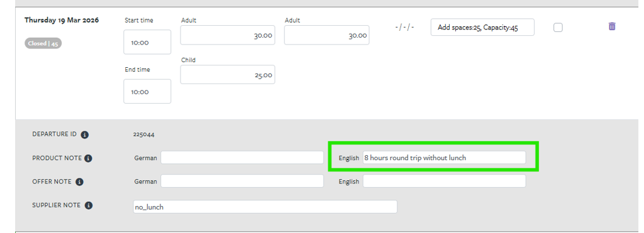Edit the End time field
The width and height of the screenshot is (644, 233).
[x=147, y=92]
